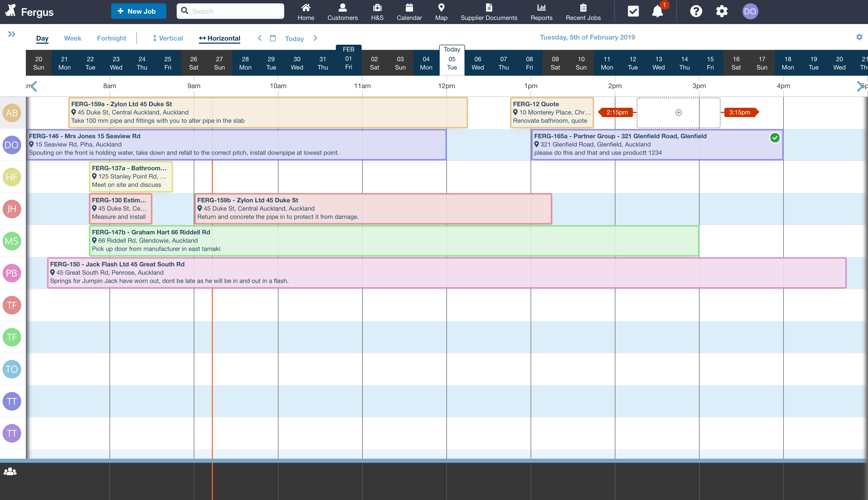868x500 pixels.
Task: Open calendar settings cog at right
Action: coord(859,37)
